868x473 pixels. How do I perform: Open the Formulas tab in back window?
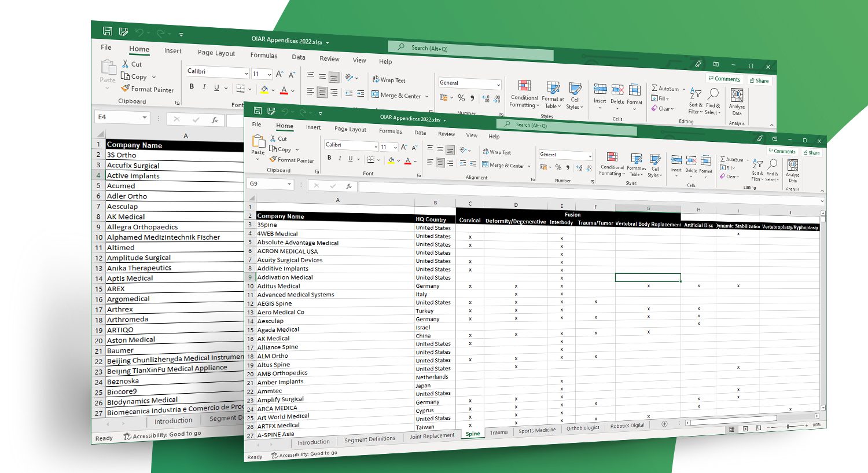pyautogui.click(x=264, y=56)
